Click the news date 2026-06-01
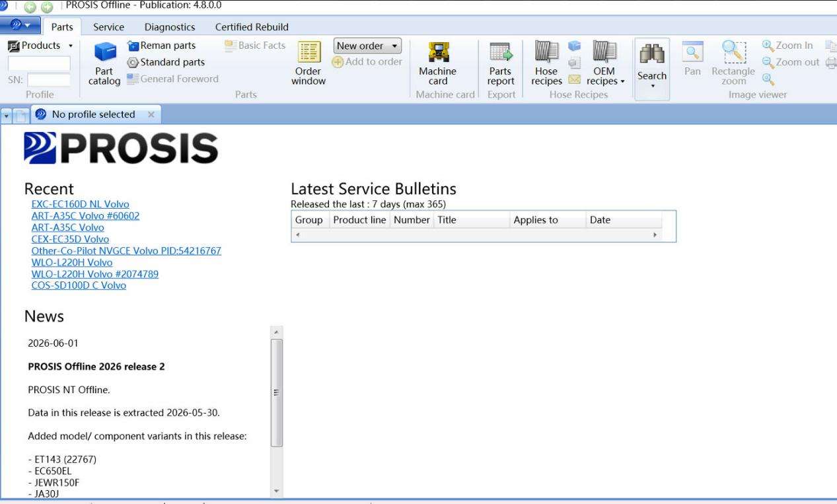 coord(52,343)
